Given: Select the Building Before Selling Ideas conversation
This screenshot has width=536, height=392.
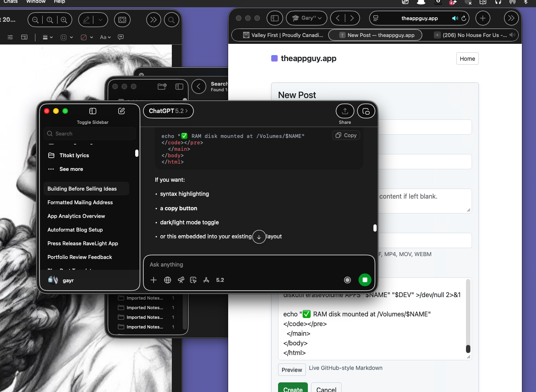Looking at the screenshot, I should pyautogui.click(x=86, y=189).
